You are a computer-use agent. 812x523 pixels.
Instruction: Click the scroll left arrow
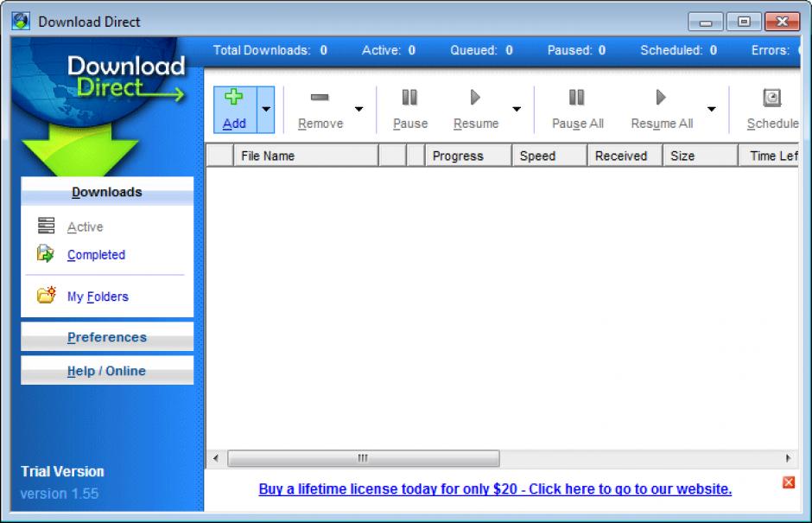point(216,458)
